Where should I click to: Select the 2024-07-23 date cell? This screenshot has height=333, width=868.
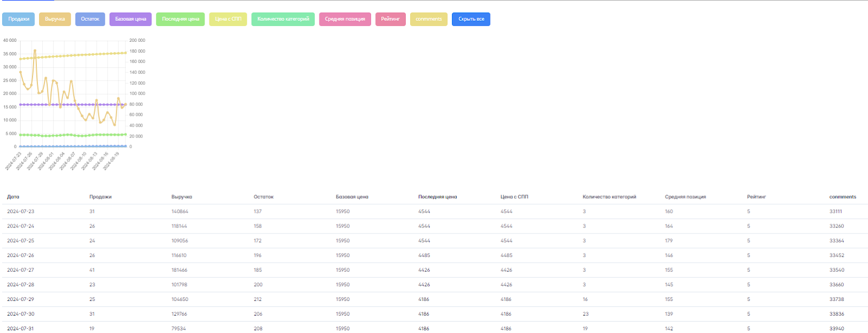tap(21, 211)
